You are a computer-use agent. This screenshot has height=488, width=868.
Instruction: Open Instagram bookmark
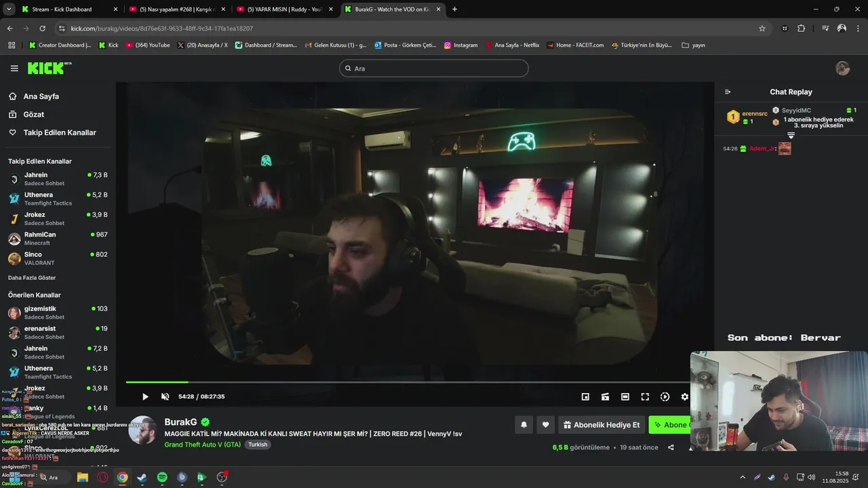(x=460, y=45)
